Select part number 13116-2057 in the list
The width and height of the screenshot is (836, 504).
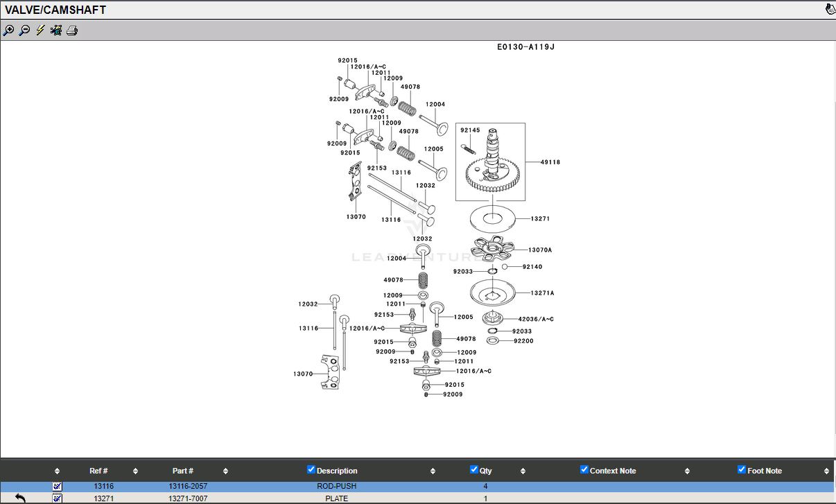tap(188, 487)
